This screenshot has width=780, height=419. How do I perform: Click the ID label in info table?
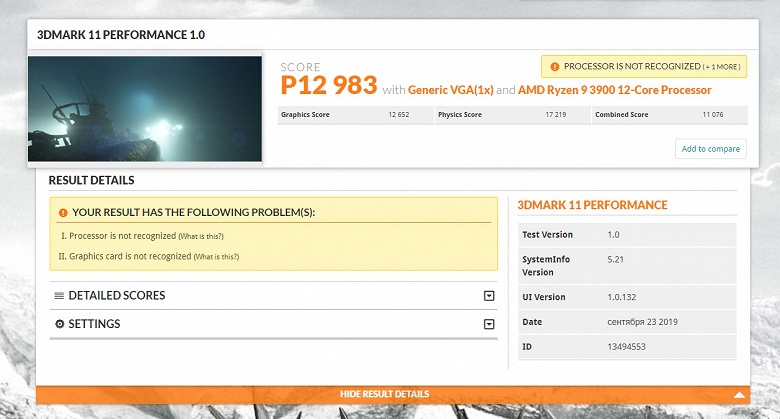pos(527,347)
